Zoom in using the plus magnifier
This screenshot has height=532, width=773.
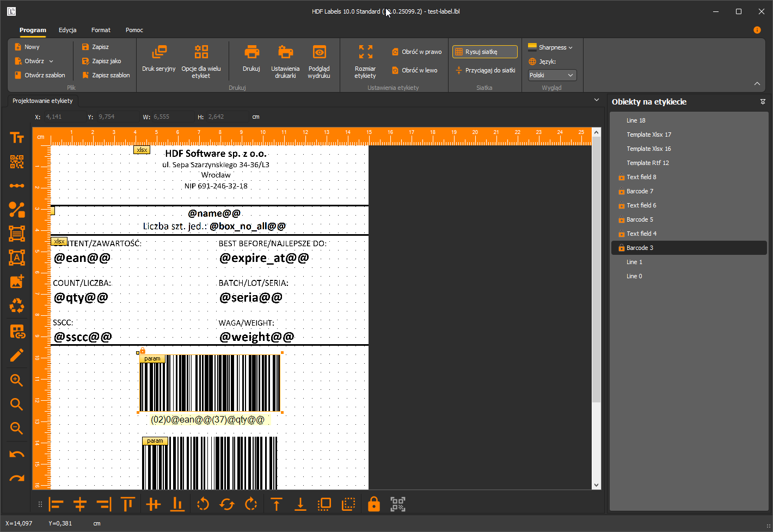(17, 380)
